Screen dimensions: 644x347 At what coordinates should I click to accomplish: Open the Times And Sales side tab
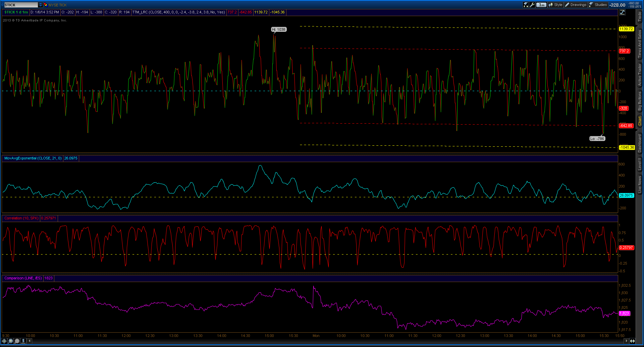(640, 44)
